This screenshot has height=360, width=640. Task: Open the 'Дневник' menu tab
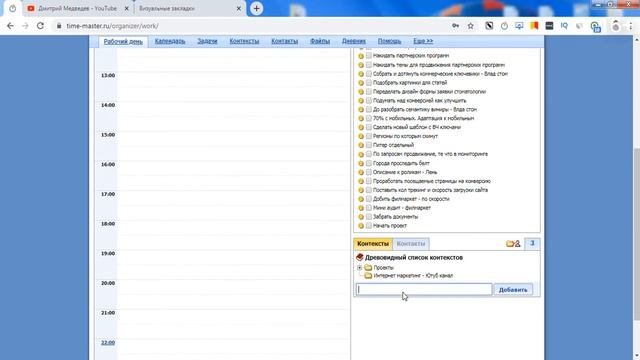[354, 41]
